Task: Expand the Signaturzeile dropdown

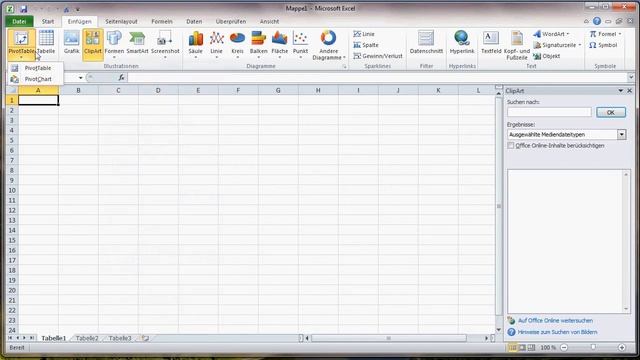Action: tap(580, 45)
